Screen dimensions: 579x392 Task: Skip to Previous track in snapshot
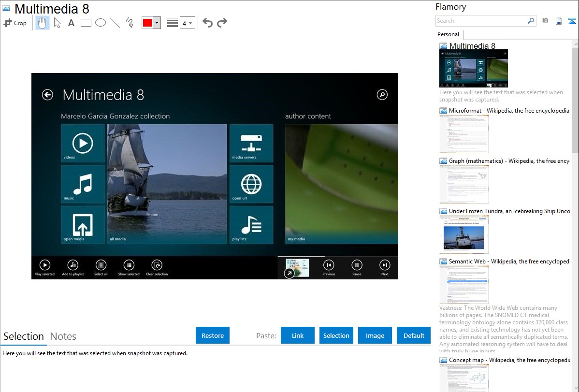(x=329, y=267)
